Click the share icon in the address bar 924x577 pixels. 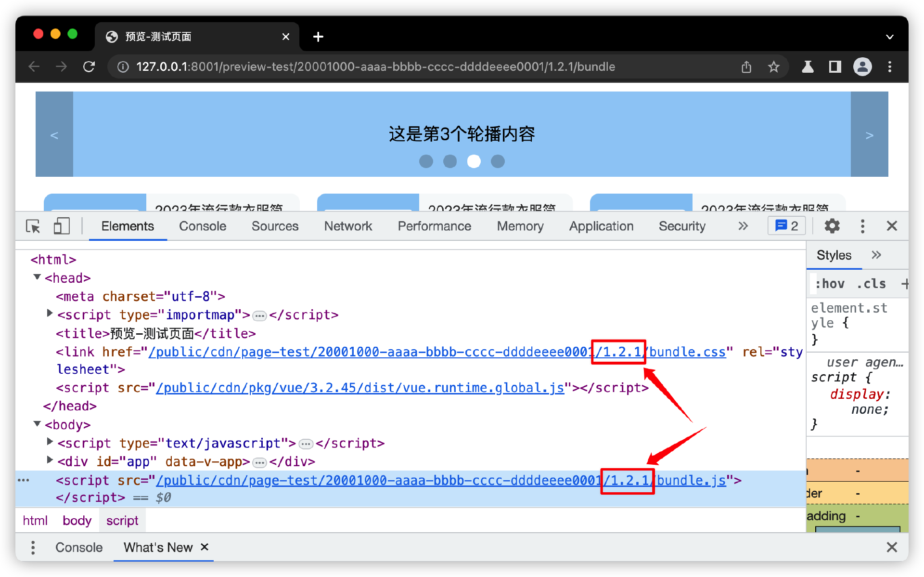pos(746,66)
